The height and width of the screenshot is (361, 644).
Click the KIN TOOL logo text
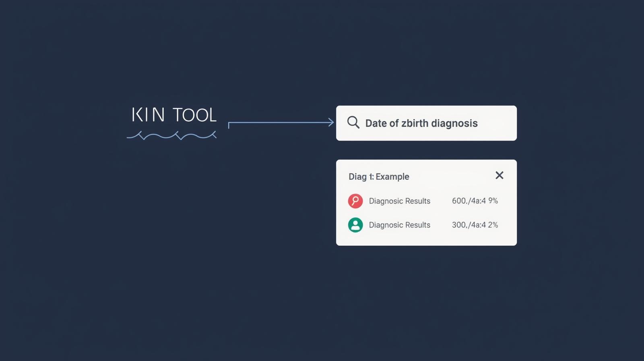174,115
